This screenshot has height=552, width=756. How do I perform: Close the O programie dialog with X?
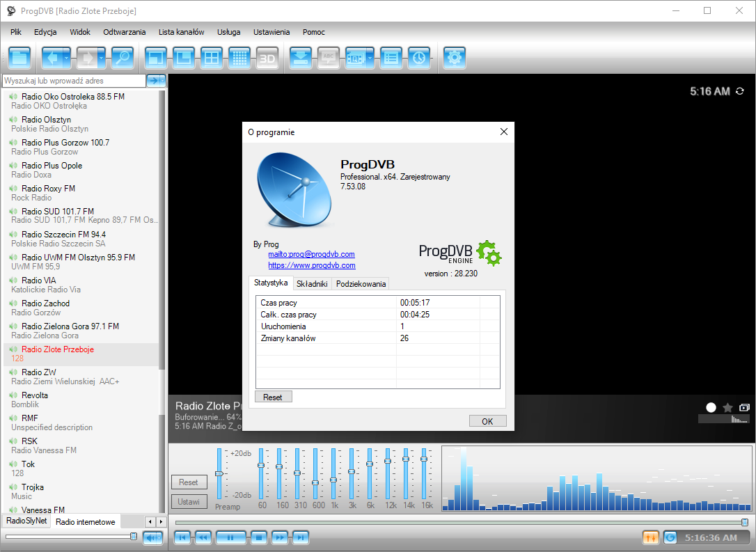click(x=504, y=132)
